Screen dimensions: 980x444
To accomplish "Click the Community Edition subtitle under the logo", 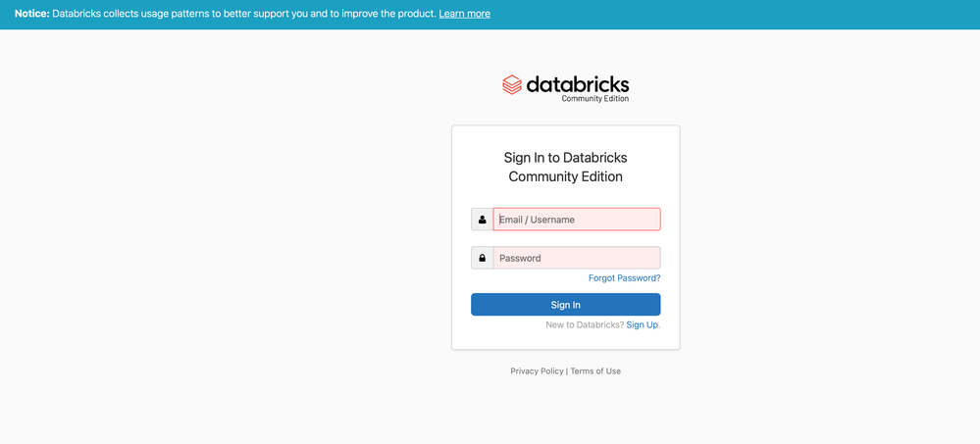I will pos(595,99).
